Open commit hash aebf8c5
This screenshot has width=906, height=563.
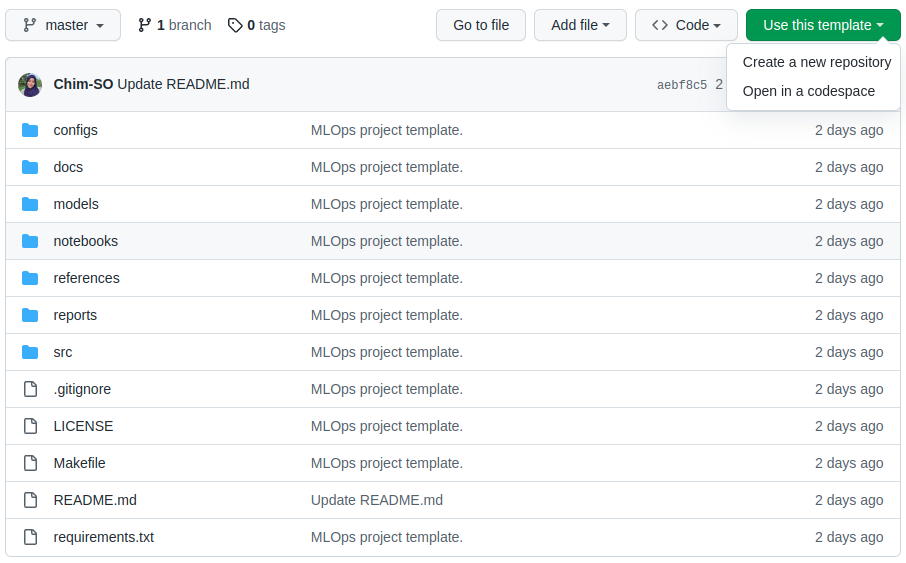[x=682, y=85]
